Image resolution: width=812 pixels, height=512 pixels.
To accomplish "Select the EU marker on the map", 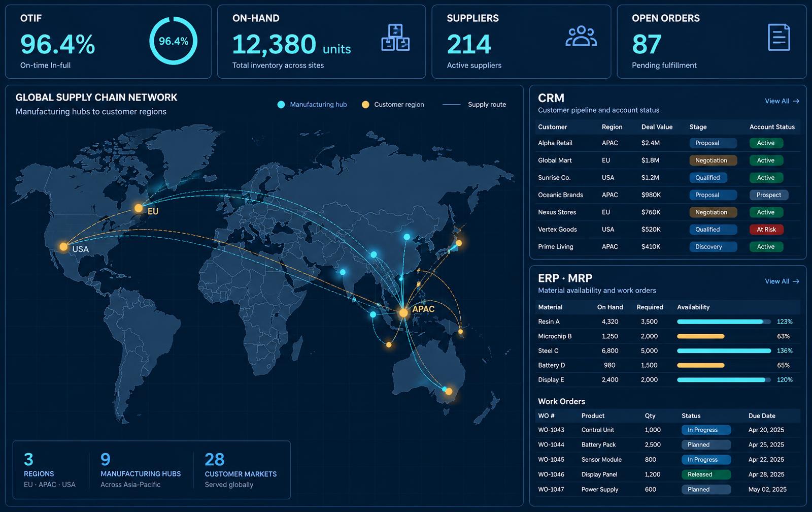I will pos(139,208).
